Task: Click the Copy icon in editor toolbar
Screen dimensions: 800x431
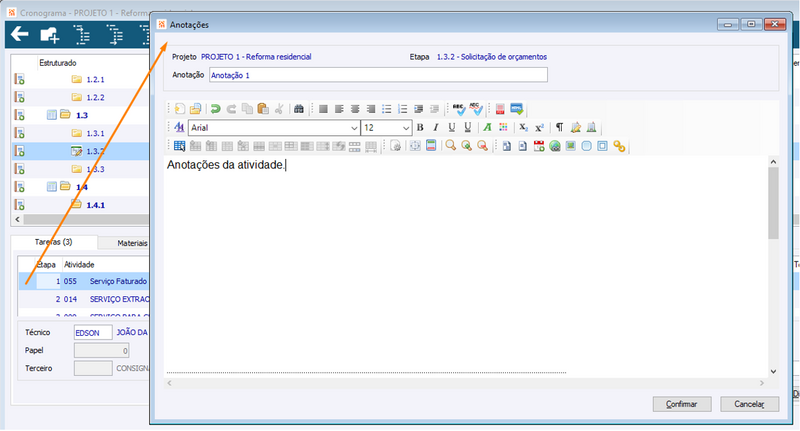Action: coord(247,109)
